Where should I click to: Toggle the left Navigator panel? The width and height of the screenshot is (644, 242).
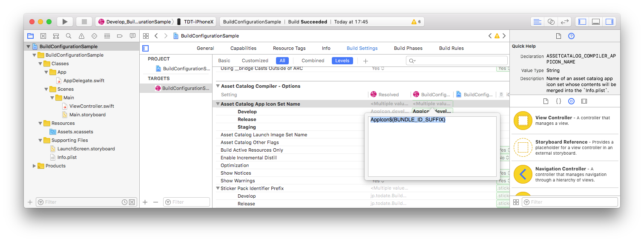(x=582, y=22)
